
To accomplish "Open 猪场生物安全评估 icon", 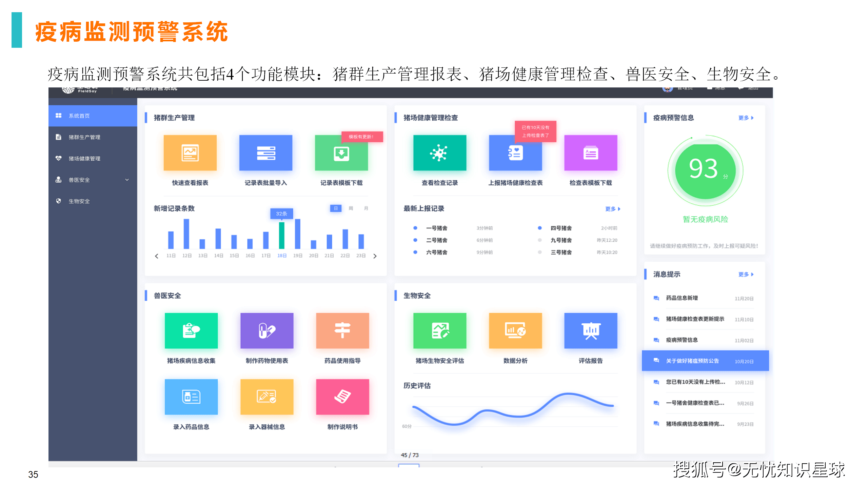I will (x=439, y=331).
